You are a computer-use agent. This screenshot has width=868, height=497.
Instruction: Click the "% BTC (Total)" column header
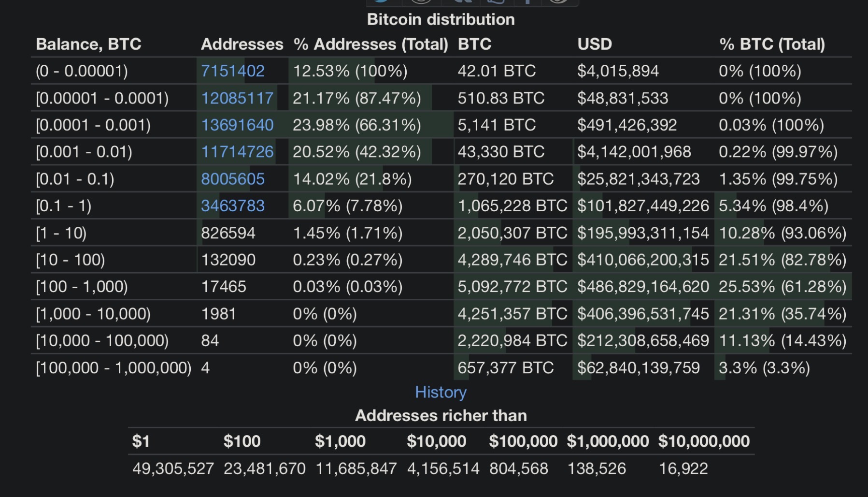tap(772, 44)
